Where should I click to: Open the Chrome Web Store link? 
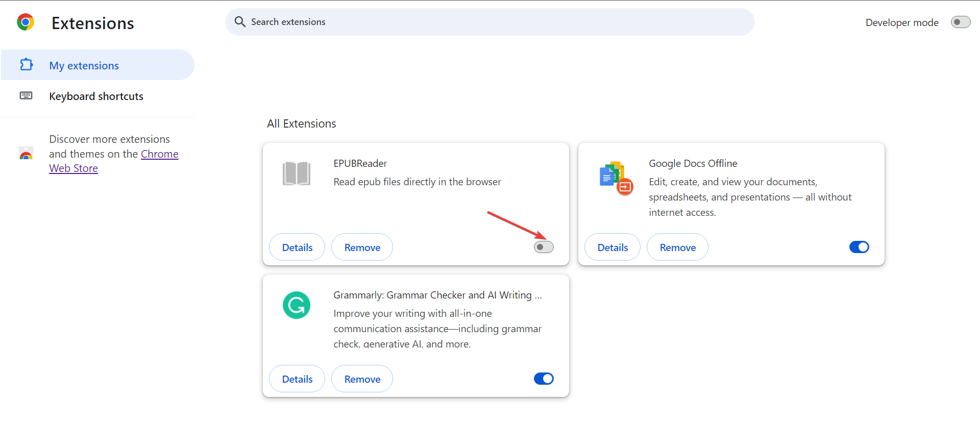tap(114, 161)
